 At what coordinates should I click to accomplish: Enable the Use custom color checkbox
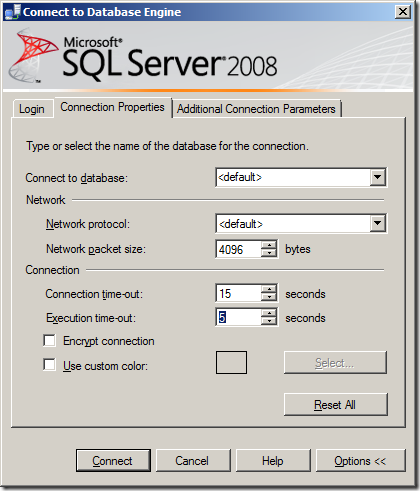[x=49, y=364]
